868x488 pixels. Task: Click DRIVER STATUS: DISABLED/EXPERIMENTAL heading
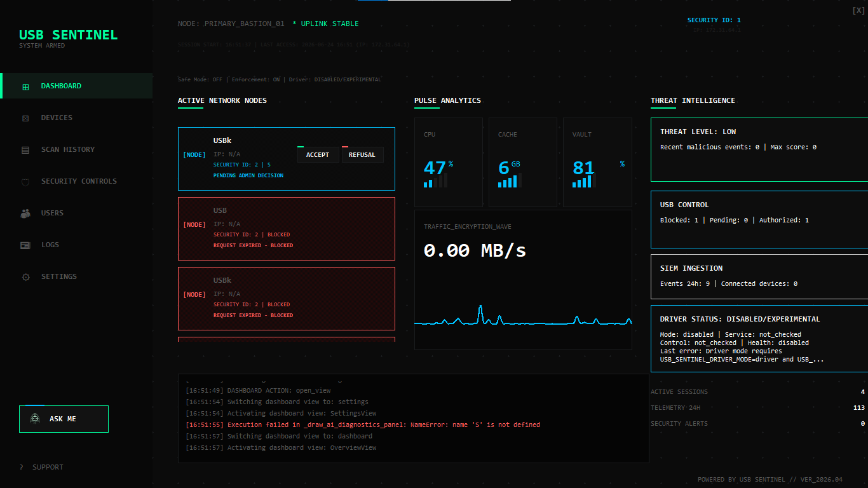740,319
